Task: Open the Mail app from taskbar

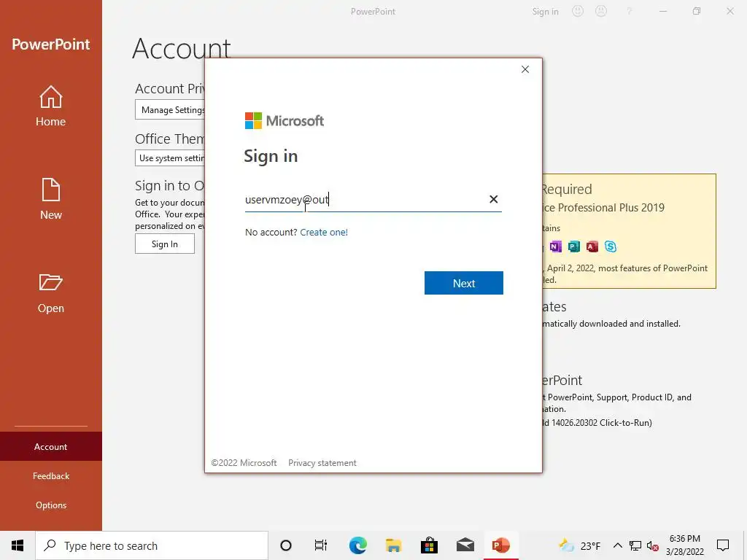Action: click(465, 545)
